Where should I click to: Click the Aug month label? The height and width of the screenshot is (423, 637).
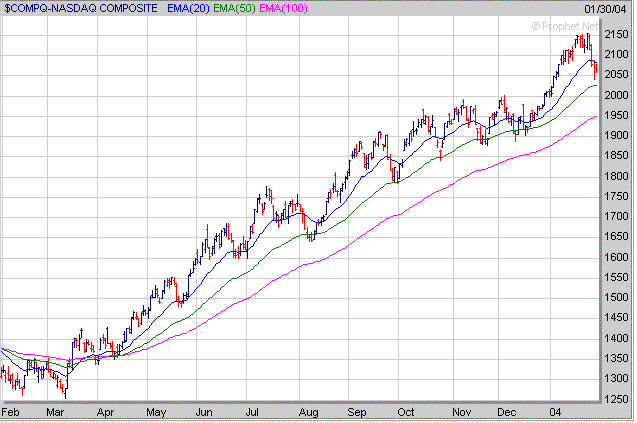pos(308,413)
